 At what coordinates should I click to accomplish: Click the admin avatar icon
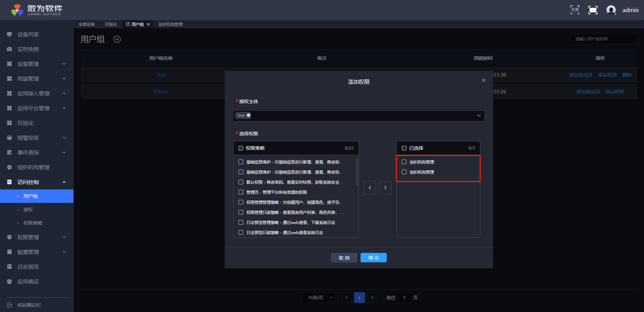[611, 10]
